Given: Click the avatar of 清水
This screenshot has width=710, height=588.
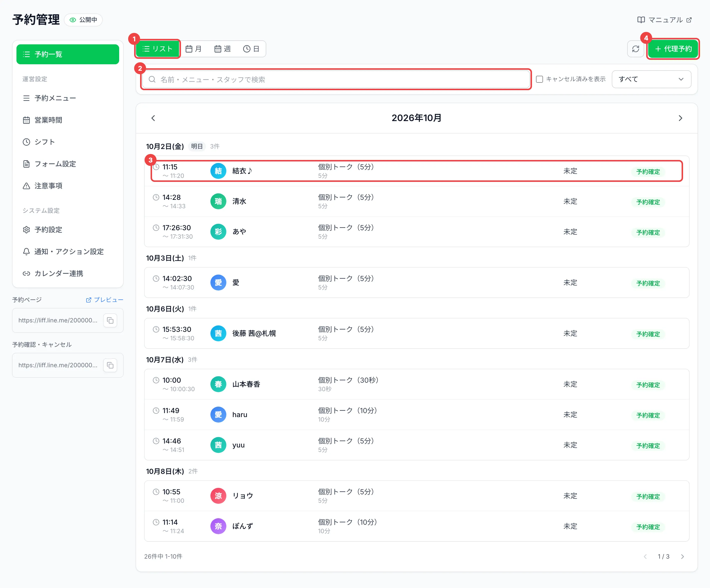Looking at the screenshot, I should point(218,201).
